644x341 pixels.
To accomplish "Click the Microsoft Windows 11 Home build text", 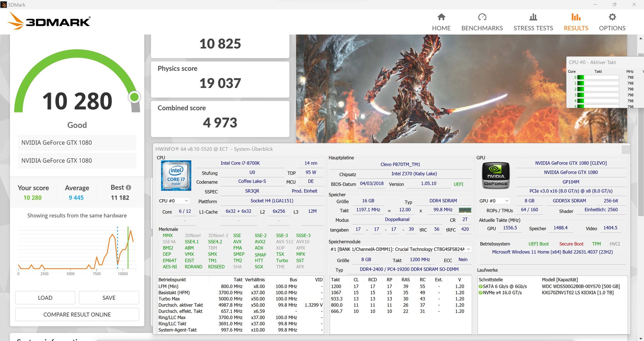I will 552,252.
